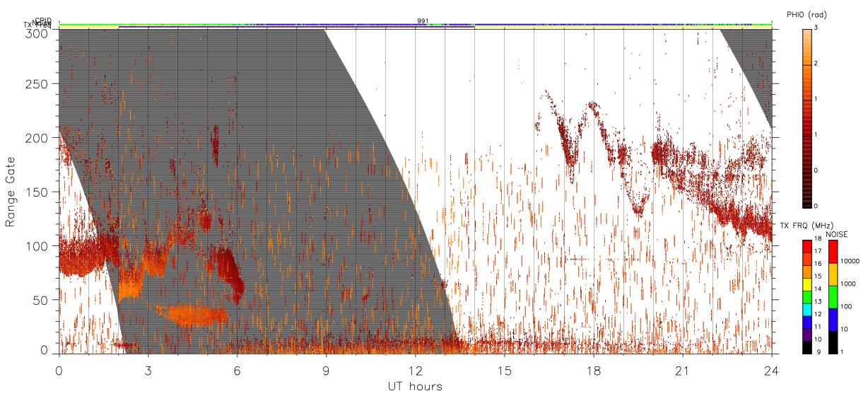Click the CPID row label
The width and height of the screenshot is (868, 401).
coord(43,21)
